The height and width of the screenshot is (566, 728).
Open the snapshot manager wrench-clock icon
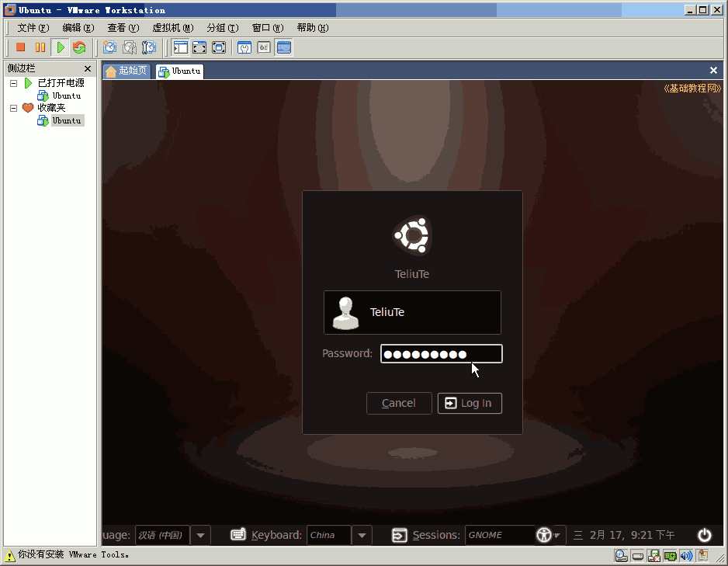(x=149, y=47)
